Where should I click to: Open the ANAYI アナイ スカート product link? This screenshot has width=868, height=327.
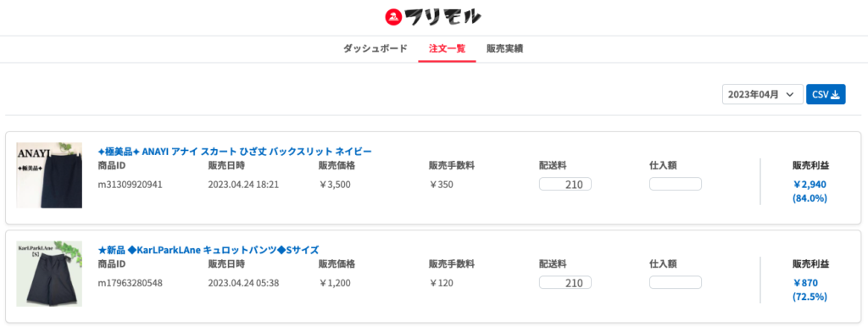click(x=235, y=152)
